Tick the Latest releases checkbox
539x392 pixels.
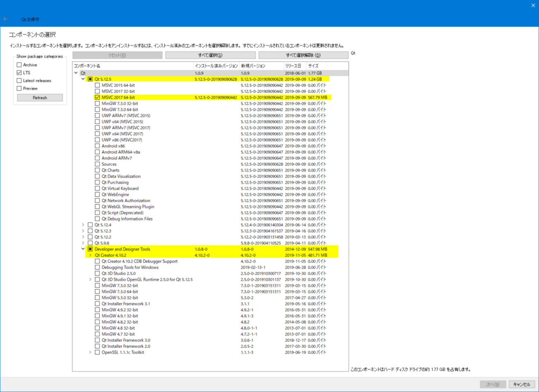[19, 80]
